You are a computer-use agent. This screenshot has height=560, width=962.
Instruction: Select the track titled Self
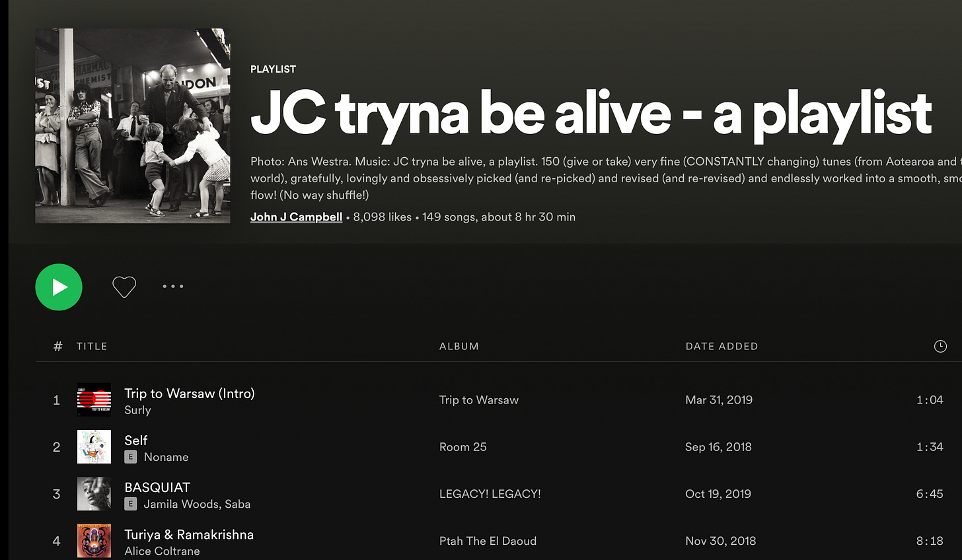coord(136,440)
